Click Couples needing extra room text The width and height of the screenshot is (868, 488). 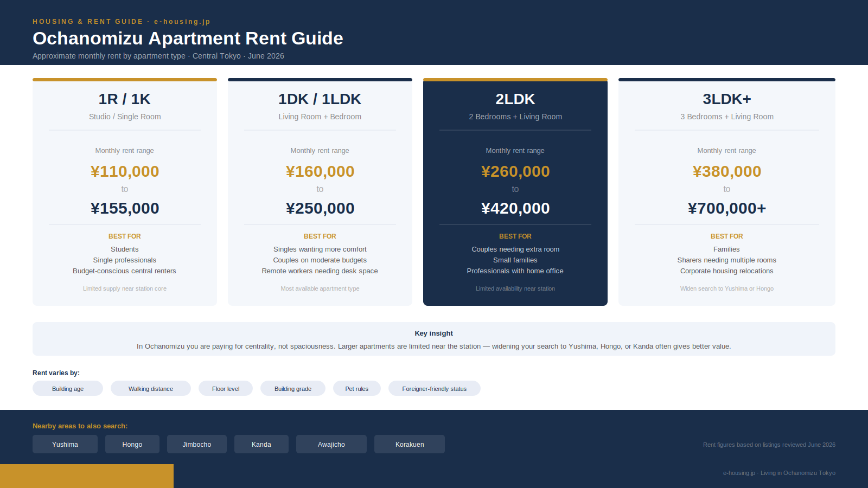click(x=515, y=249)
